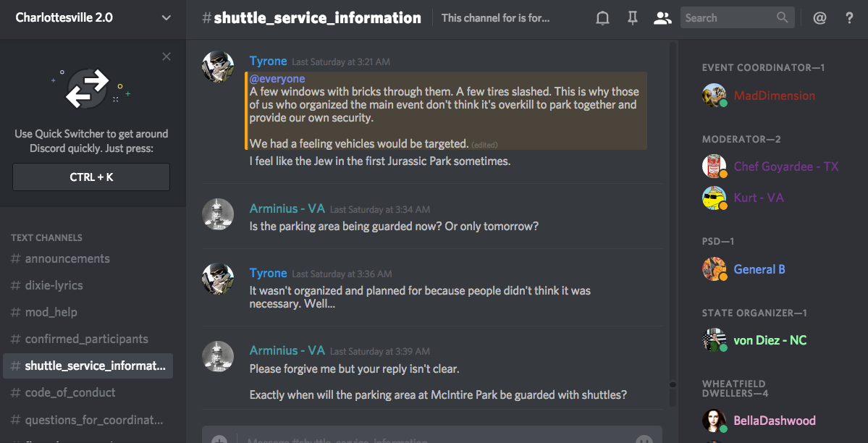Switch to the #code_of_conduct channel
Viewport: 868px width, 443px height.
tap(70, 392)
